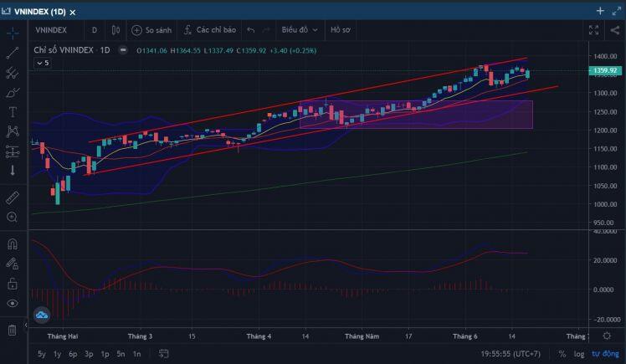Select the Text annotation tool

[x=13, y=112]
